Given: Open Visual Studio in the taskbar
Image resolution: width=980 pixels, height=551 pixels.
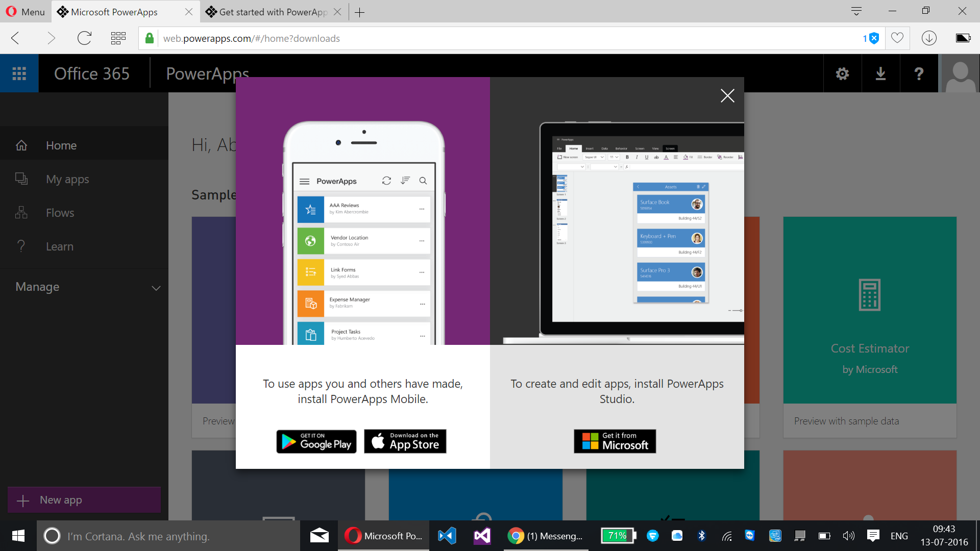Looking at the screenshot, I should click(482, 536).
